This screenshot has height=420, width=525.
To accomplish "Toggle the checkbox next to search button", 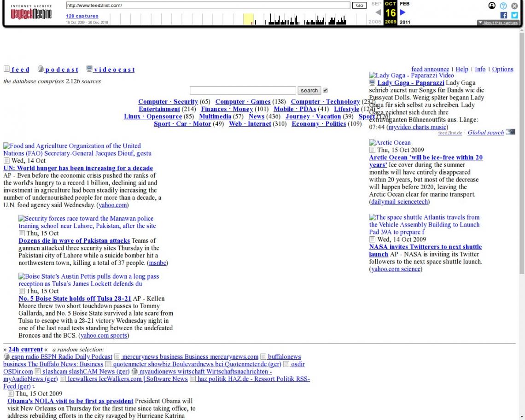I will [325, 90].
